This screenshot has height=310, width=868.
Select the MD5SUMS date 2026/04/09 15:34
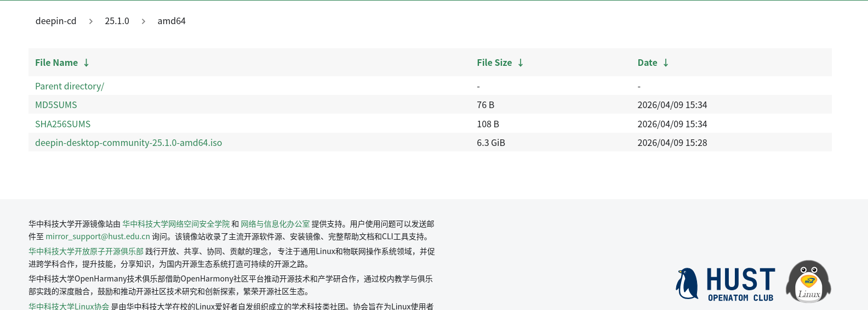pos(672,105)
